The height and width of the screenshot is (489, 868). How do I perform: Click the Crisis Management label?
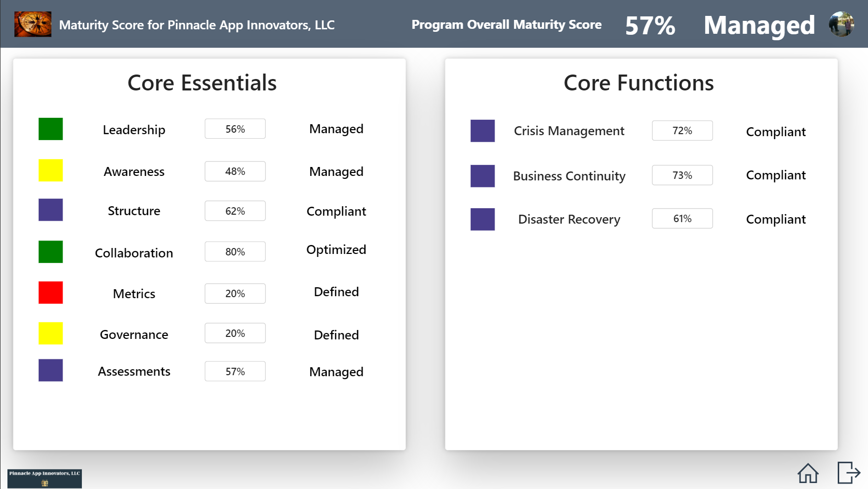tap(569, 131)
